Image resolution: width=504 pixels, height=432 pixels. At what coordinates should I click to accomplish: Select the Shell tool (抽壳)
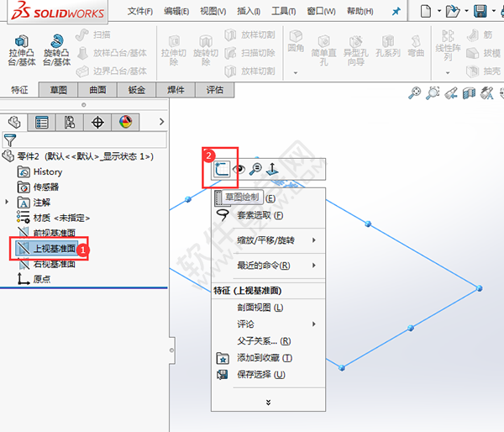[x=484, y=71]
